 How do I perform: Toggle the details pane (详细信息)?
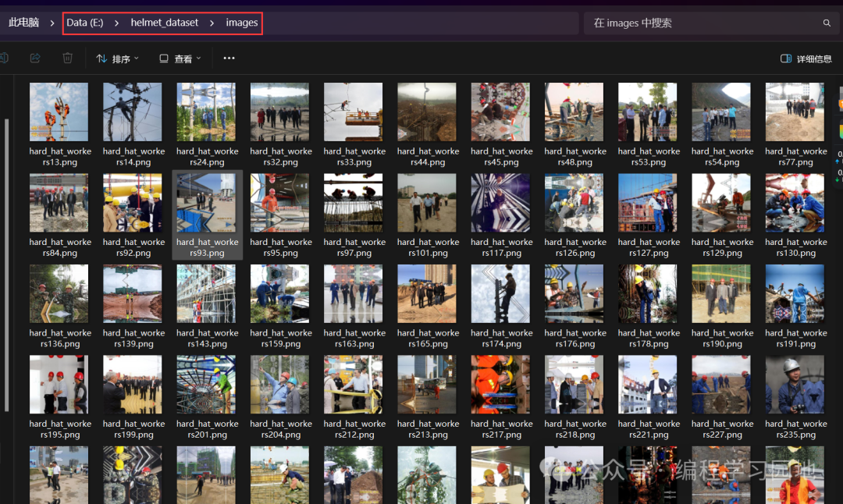coord(806,59)
